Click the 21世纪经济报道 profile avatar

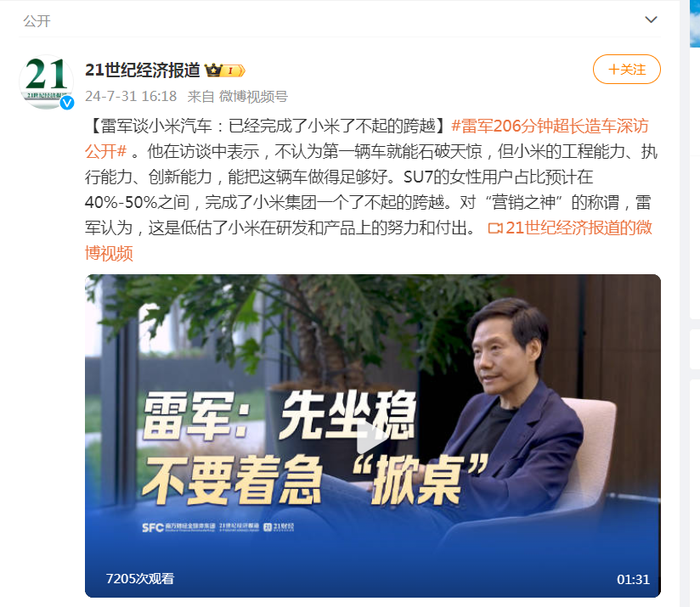click(46, 81)
